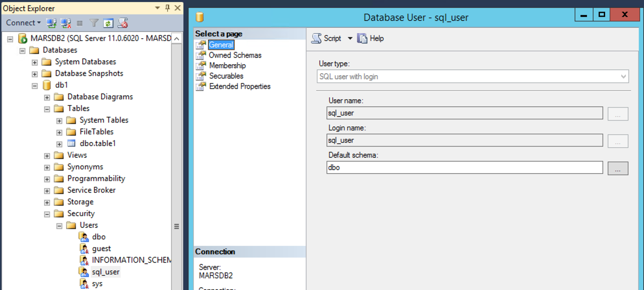This screenshot has width=644, height=290.
Task: Open the Owned Schemas page
Action: (x=235, y=55)
